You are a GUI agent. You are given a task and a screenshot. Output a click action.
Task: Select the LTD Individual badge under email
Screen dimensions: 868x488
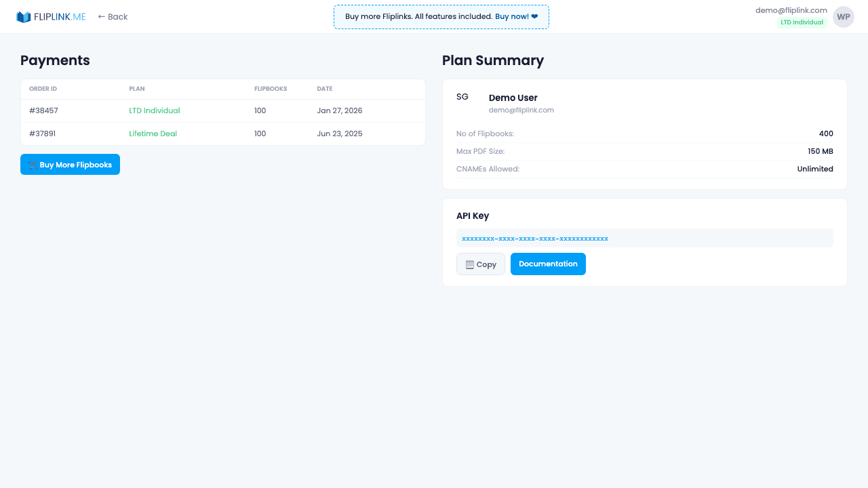802,22
